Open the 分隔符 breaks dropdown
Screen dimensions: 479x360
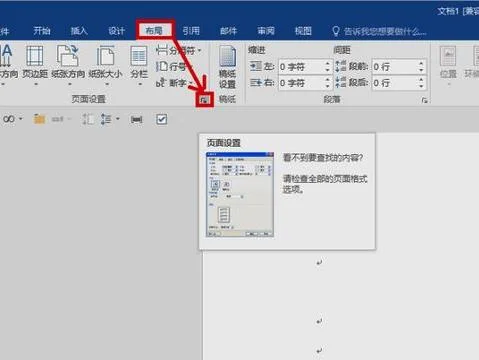coord(179,51)
